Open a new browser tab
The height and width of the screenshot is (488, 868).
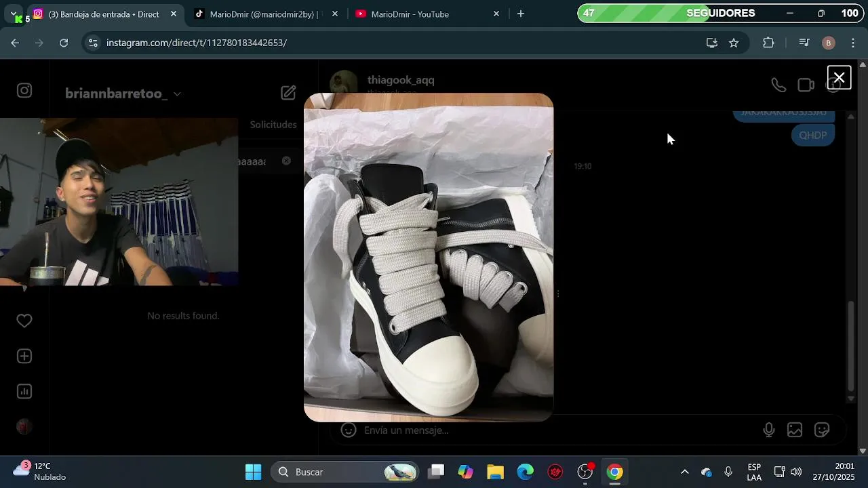pos(521,14)
